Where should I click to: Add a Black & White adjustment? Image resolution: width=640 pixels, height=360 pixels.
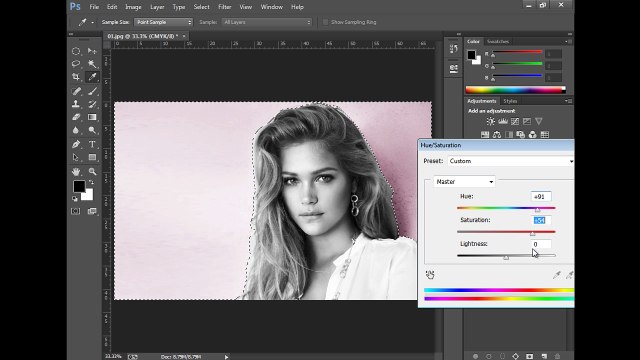click(x=509, y=135)
